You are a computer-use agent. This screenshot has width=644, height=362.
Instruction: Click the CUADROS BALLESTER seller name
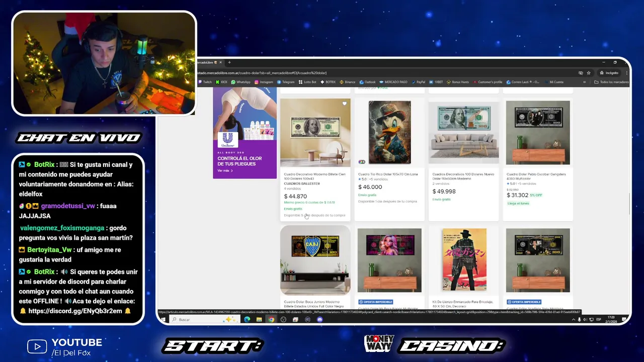pos(301,184)
